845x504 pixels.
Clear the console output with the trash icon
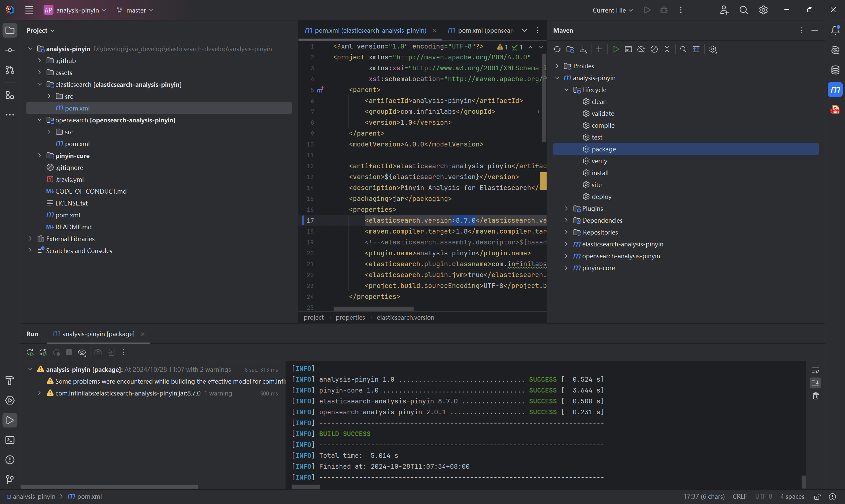click(815, 396)
